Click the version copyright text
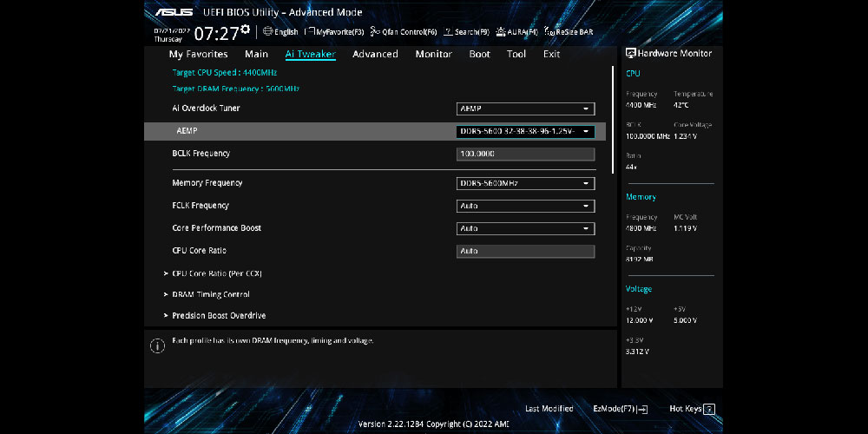The image size is (868, 434). pos(433,424)
